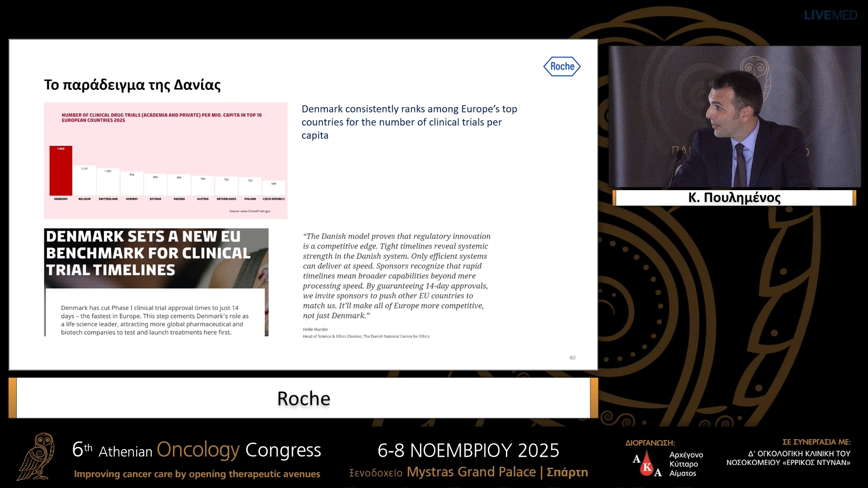Click the 'SWITZERLAND' label in bar chart

[x=108, y=199]
